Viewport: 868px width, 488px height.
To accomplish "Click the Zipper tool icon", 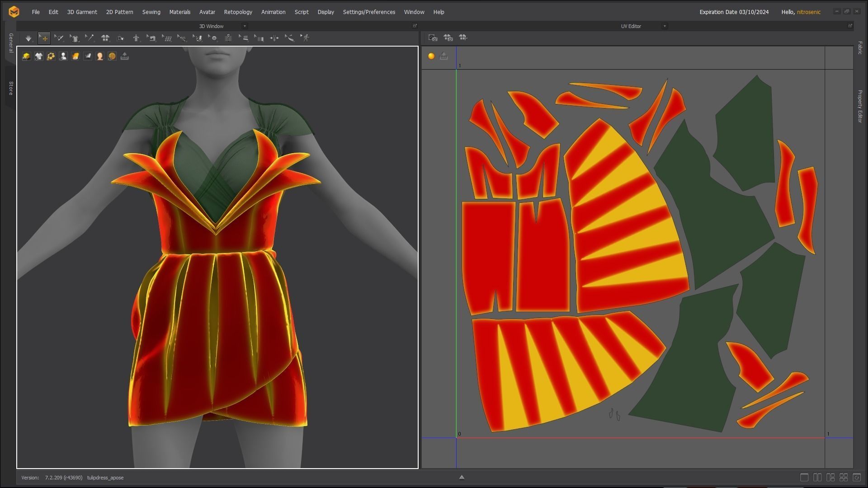I will (x=228, y=38).
